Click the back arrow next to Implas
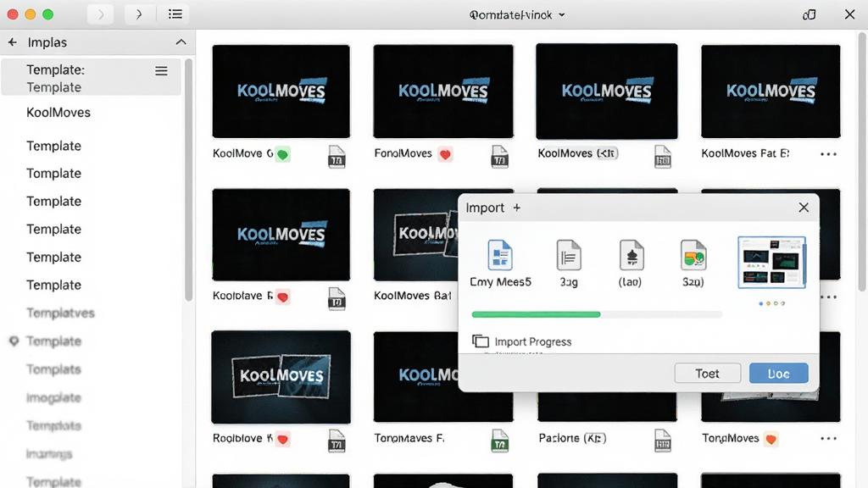 click(x=12, y=42)
